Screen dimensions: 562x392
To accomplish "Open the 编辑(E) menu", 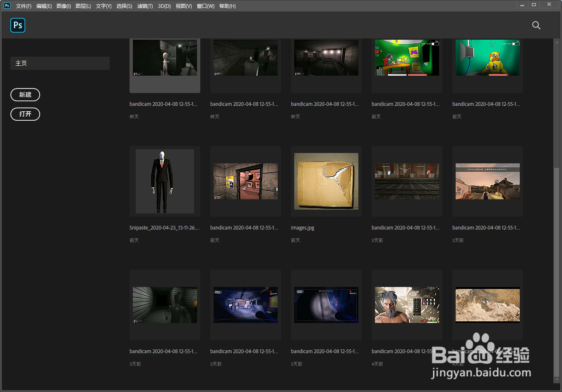I will [x=44, y=6].
